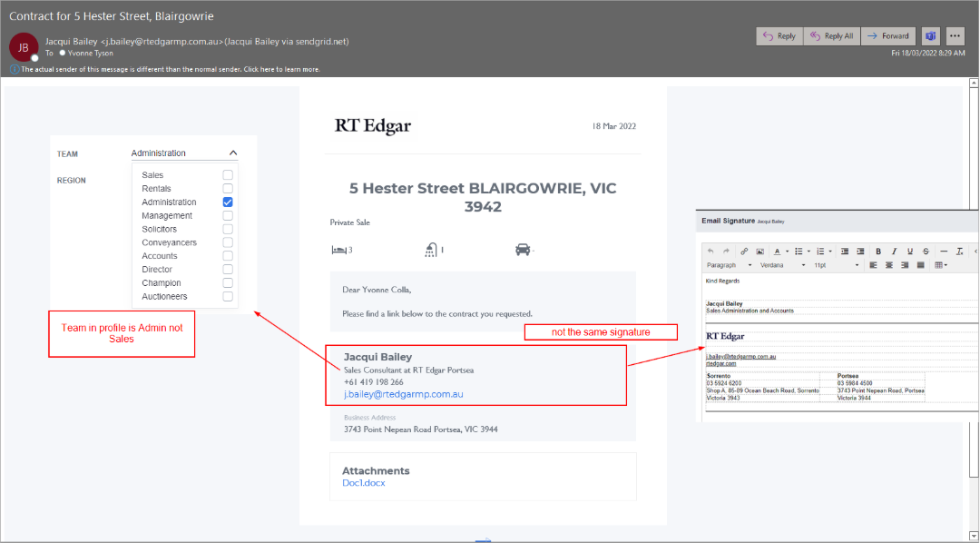This screenshot has height=543, width=980.
Task: Collapse the Team Administration dropdown
Action: pos(233,153)
